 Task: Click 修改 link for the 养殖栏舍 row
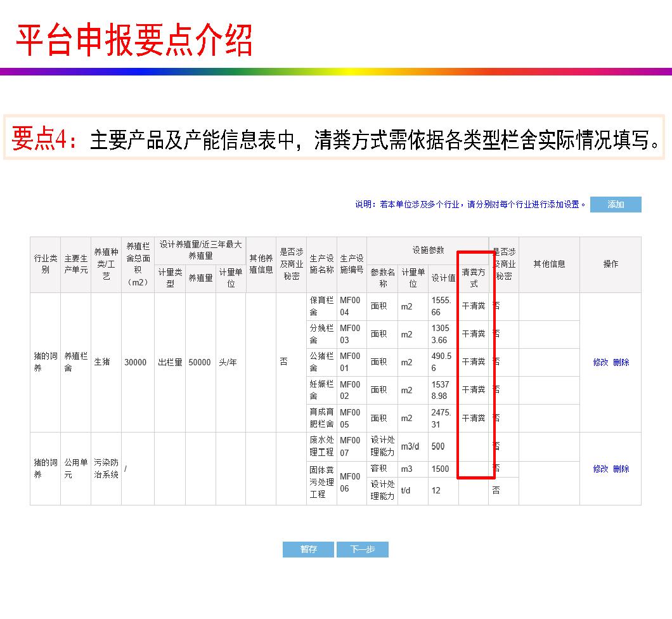coord(599,362)
